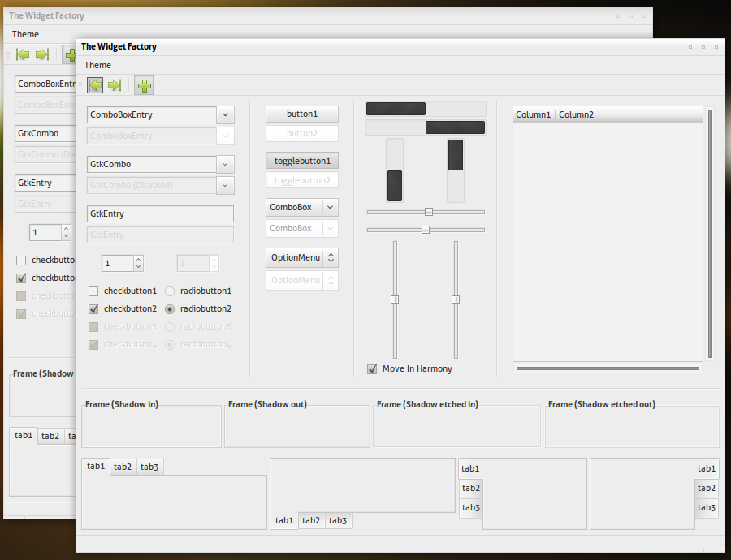Click the button1 button

pyautogui.click(x=302, y=114)
